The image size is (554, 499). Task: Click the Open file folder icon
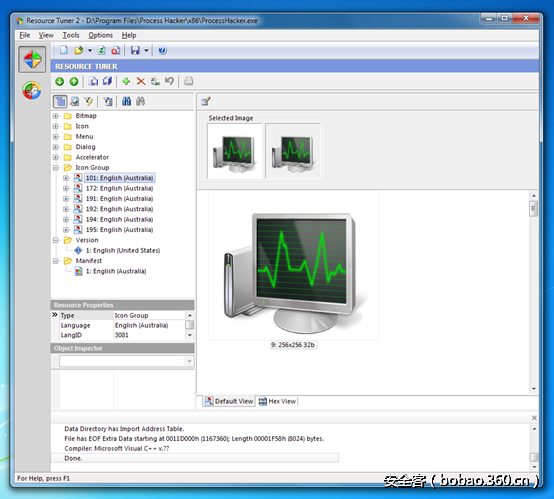click(78, 50)
